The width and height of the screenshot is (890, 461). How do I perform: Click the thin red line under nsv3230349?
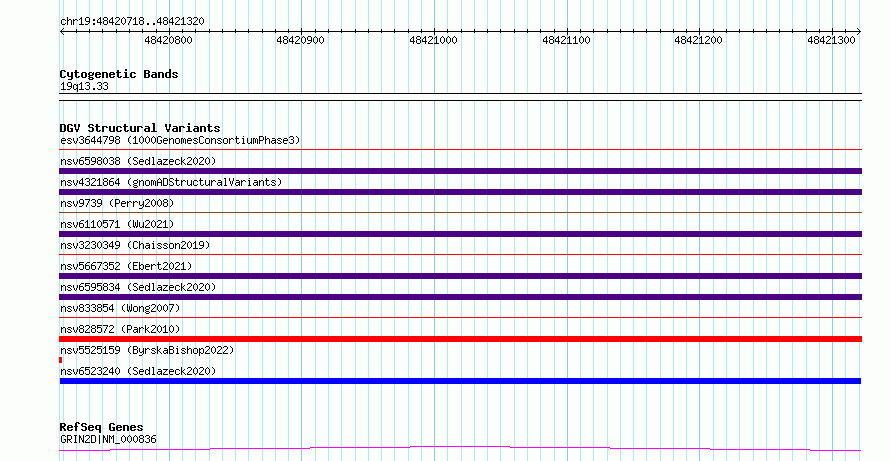tap(460, 255)
